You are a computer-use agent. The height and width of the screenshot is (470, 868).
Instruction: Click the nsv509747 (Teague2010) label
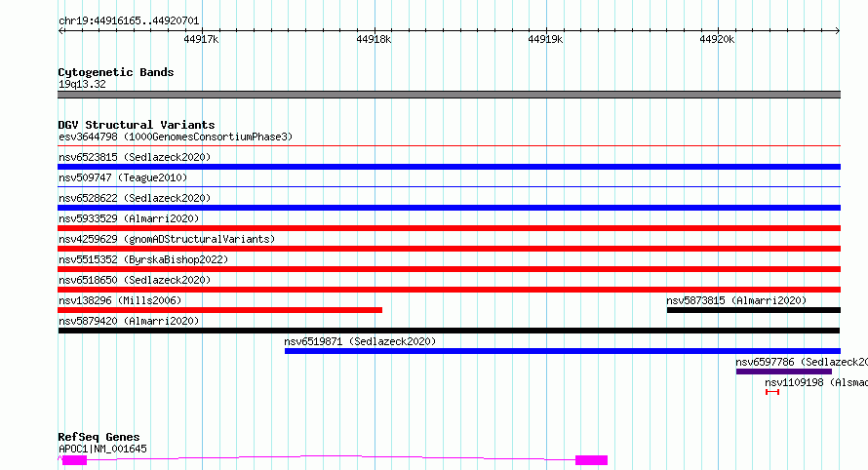point(123,177)
